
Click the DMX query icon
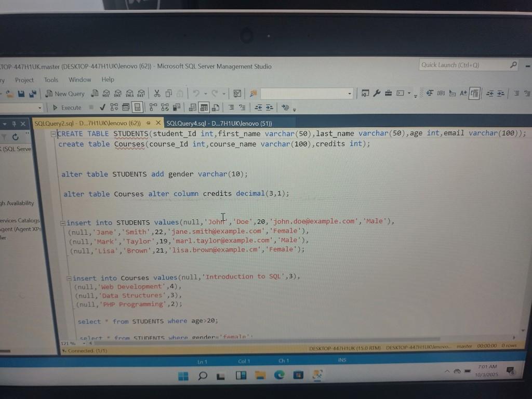(x=118, y=94)
